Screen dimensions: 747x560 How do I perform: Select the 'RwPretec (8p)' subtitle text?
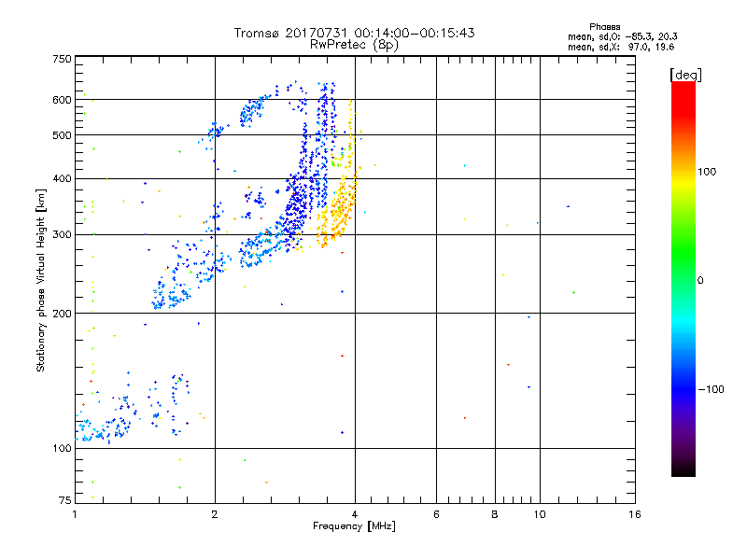[x=354, y=45]
